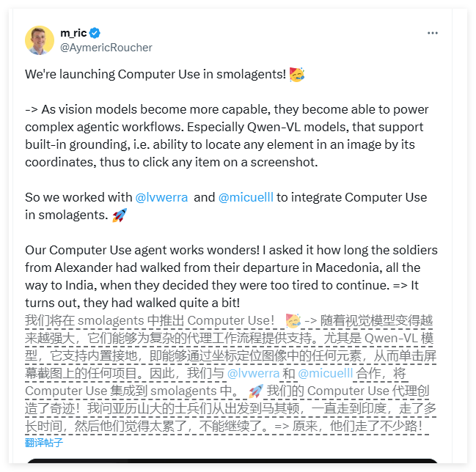Open the @AymericRoucher handle link

[106, 48]
